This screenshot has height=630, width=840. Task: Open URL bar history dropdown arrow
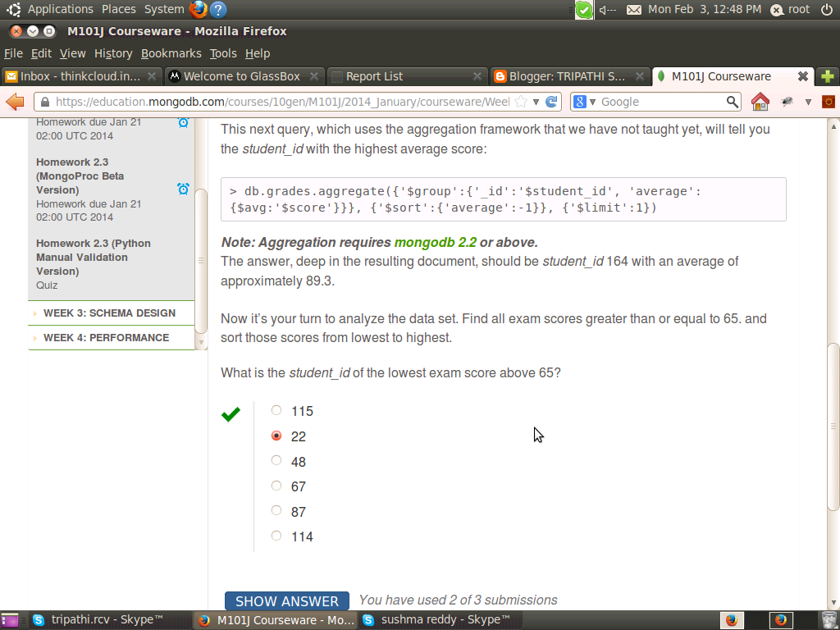(536, 102)
